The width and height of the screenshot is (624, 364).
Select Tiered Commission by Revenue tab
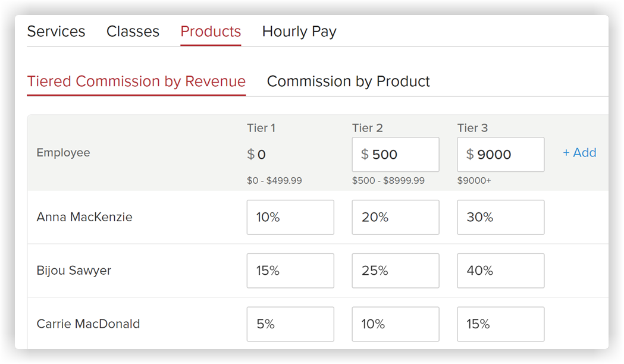(x=136, y=81)
